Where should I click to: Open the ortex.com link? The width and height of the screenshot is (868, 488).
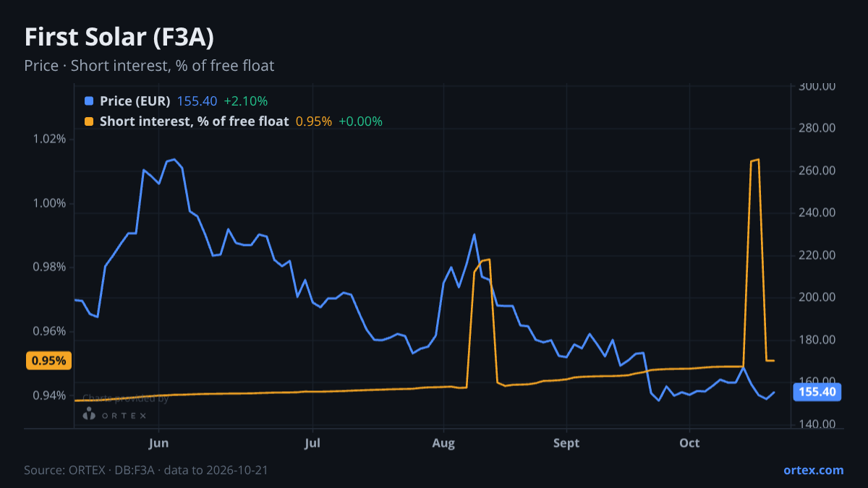pyautogui.click(x=813, y=470)
